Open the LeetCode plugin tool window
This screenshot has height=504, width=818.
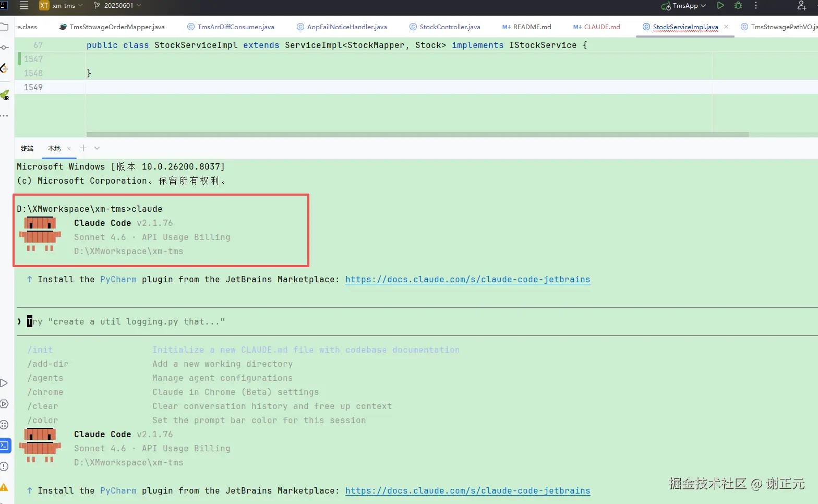tap(4, 68)
